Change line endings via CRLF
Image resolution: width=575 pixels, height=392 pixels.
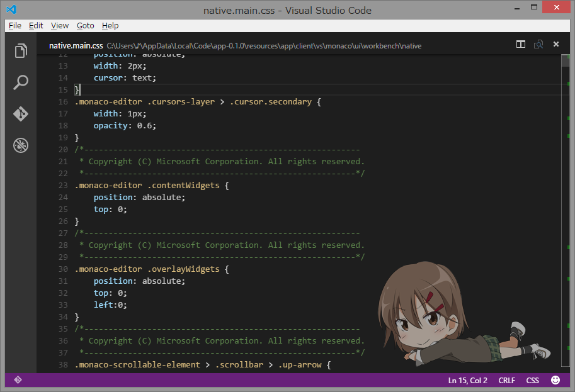click(507, 380)
